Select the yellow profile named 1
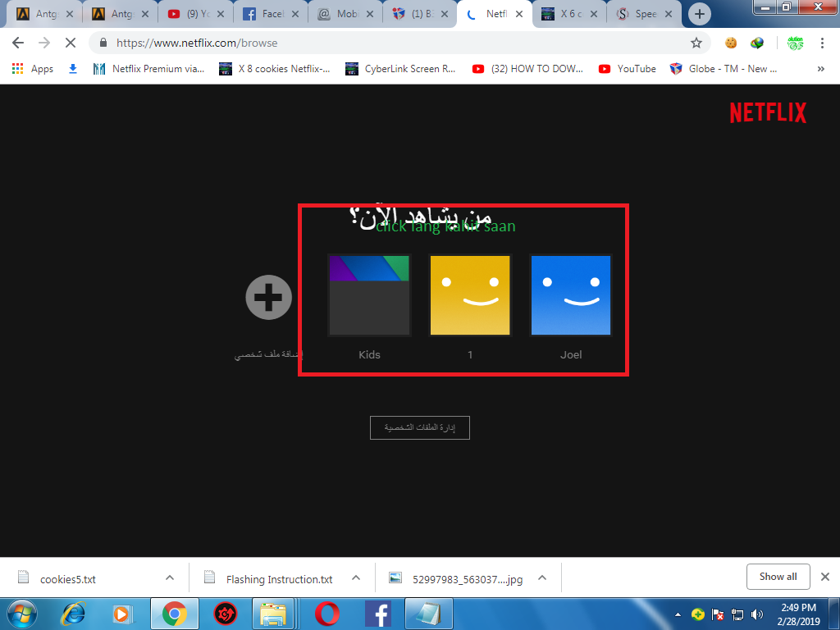 [x=470, y=295]
